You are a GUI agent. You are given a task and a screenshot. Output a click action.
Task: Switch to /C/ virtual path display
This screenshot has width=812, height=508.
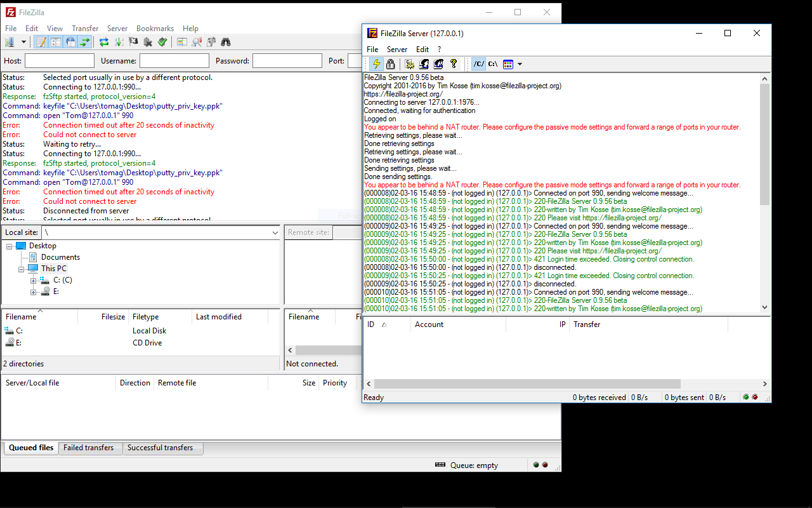point(479,64)
